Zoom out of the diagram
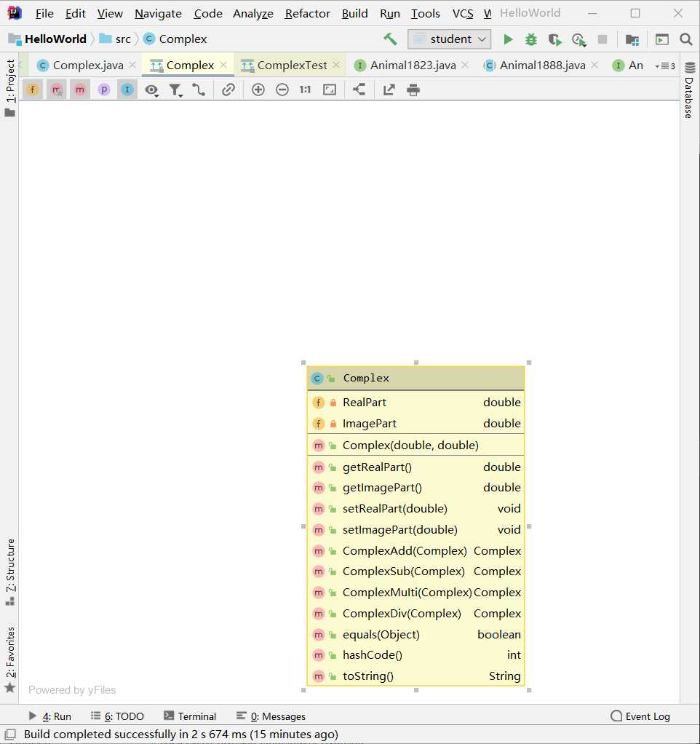 (282, 90)
